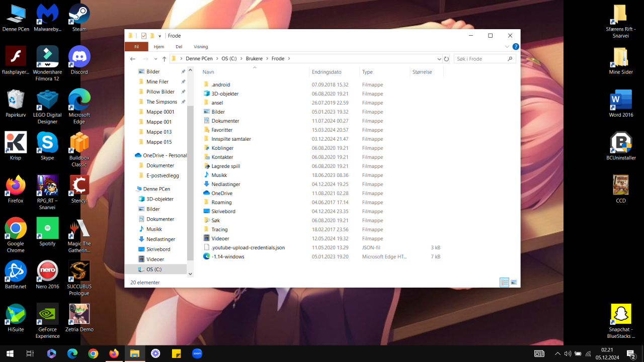Switch to the Visning ribbon tab
Screen dimensions: 644x362
pyautogui.click(x=201, y=46)
